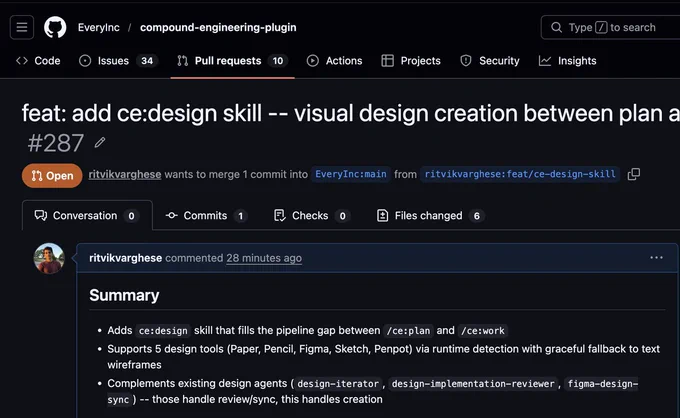Open the hamburger navigation menu

pyautogui.click(x=22, y=27)
